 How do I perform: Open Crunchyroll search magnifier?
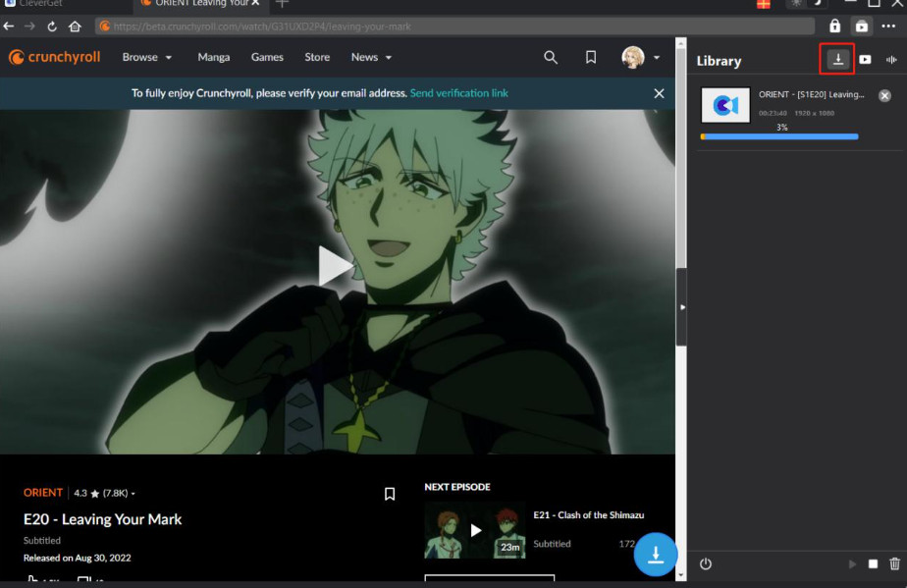coord(551,58)
